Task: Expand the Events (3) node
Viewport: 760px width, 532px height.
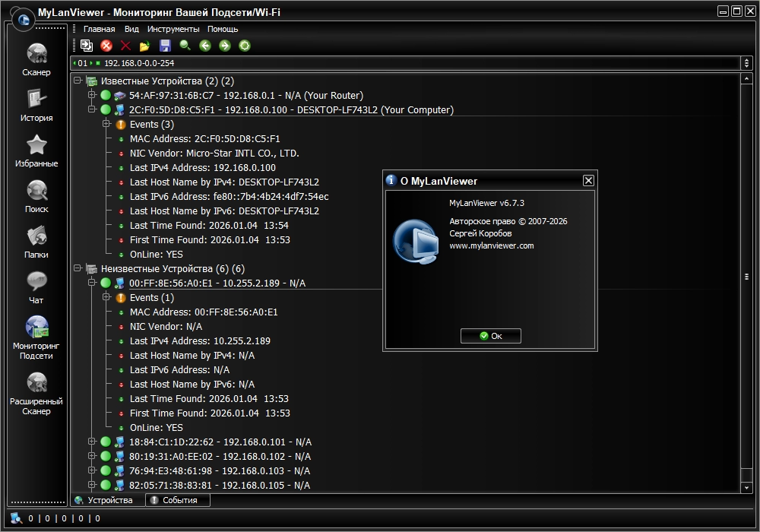Action: [x=106, y=124]
